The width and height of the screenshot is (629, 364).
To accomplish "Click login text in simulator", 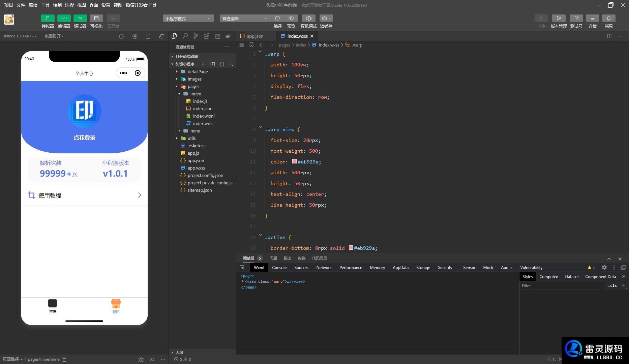I will click(x=84, y=138).
